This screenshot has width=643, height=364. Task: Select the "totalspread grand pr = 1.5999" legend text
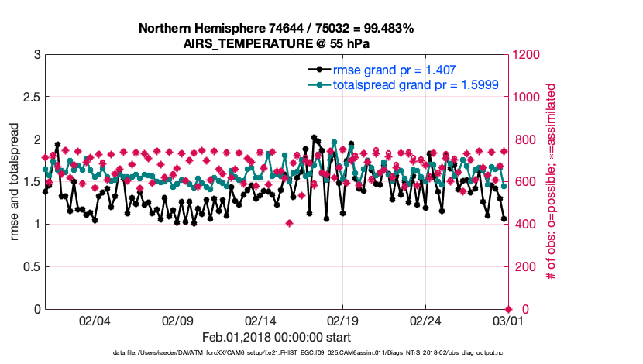point(415,84)
